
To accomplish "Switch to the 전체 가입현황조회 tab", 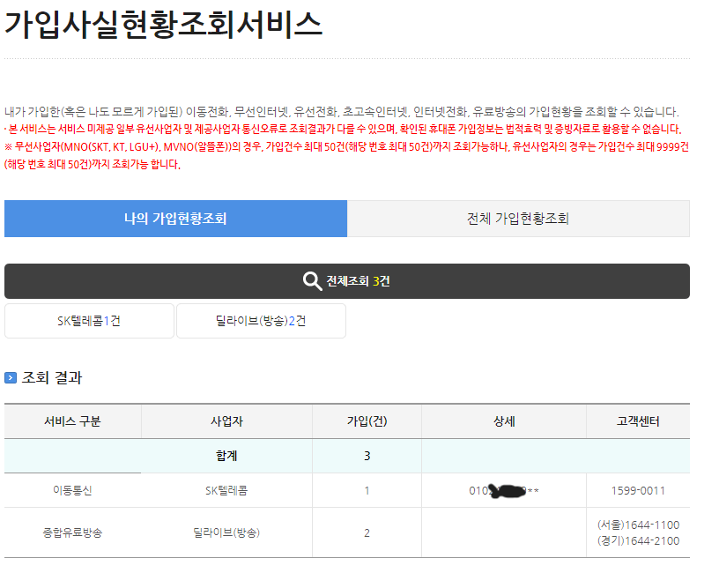I will click(x=518, y=218).
